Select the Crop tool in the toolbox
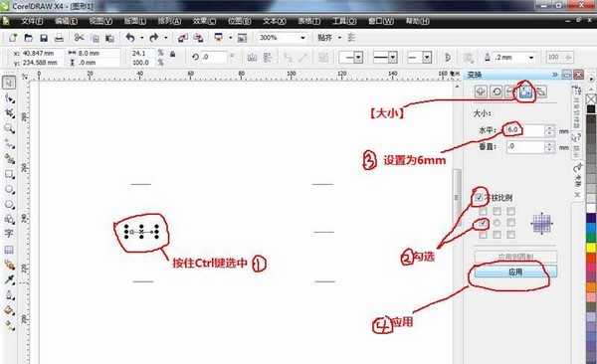The width and height of the screenshot is (597, 364). click(x=9, y=113)
